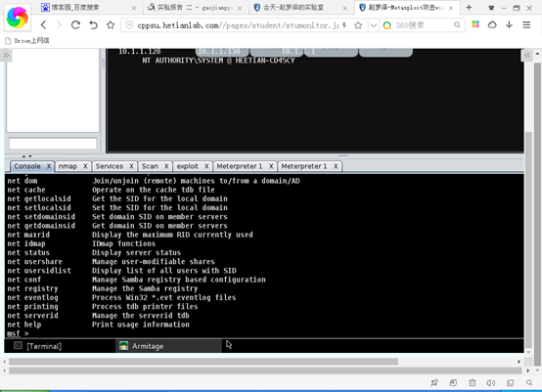542x392 pixels.
Task: Click the lightning speed-mode icon in address bar
Action: (344, 24)
